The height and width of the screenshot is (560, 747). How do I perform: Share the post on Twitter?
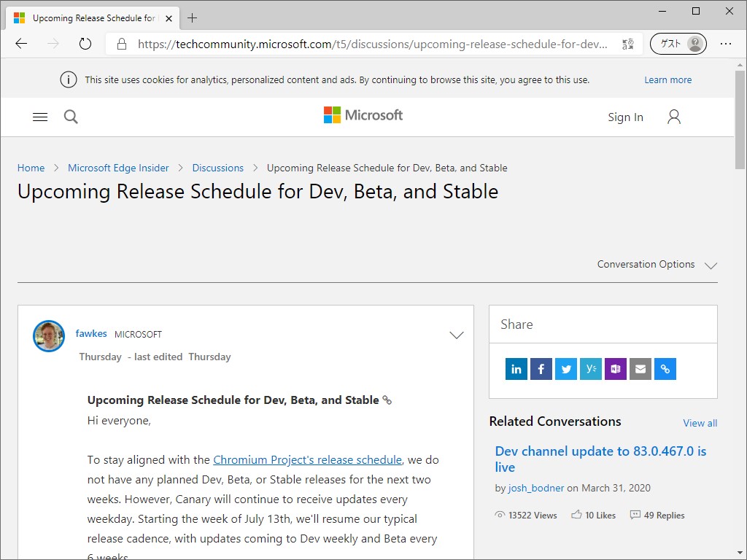565,369
